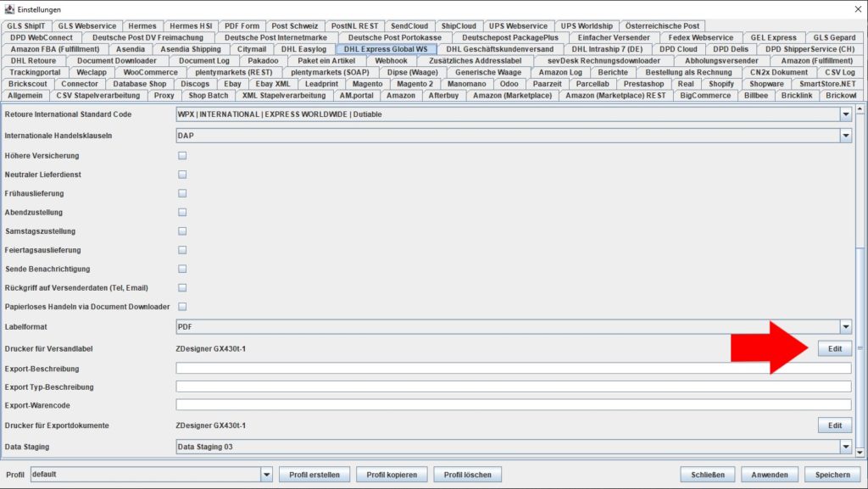This screenshot has width=868, height=489.
Task: Click the Profil erstellen button
Action: pyautogui.click(x=314, y=475)
